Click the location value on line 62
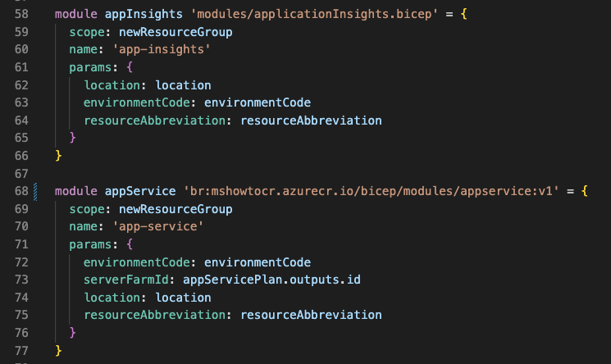The width and height of the screenshot is (611, 364). pos(183,85)
